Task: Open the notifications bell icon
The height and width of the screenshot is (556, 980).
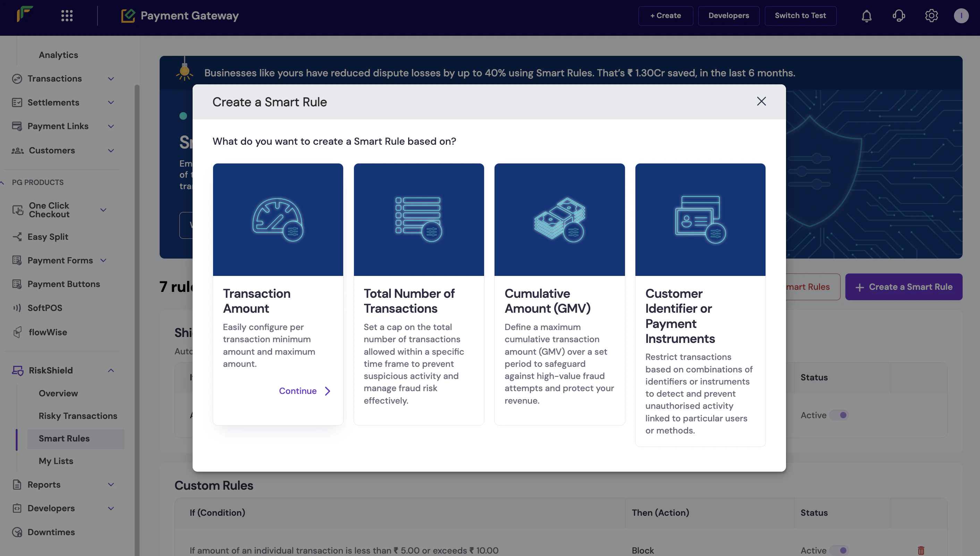Action: [866, 16]
